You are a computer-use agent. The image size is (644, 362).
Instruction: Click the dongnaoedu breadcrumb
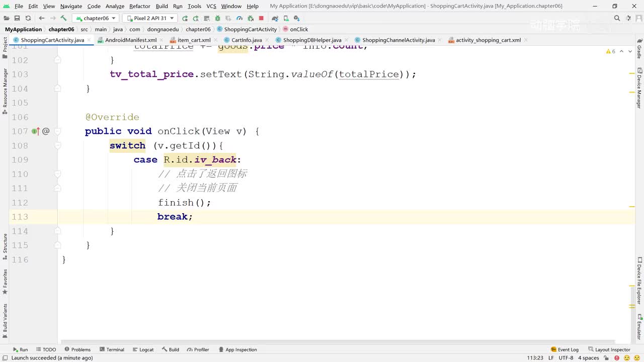pos(163,29)
